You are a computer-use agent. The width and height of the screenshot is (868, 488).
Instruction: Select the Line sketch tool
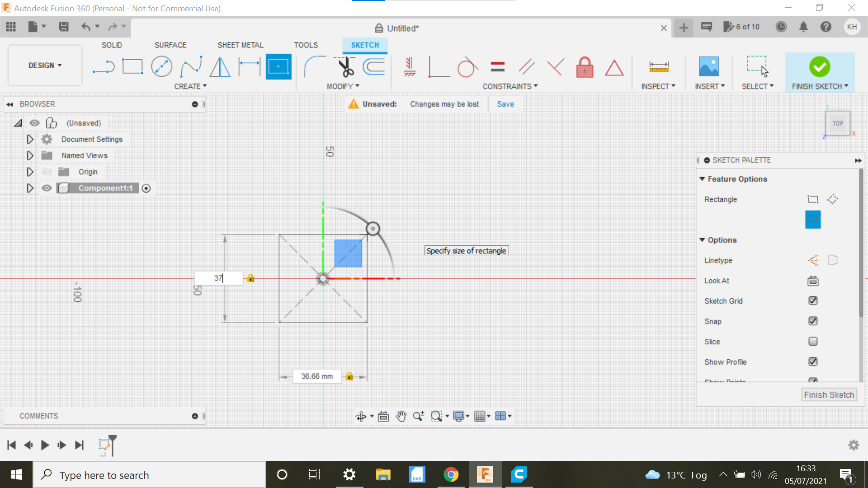coord(103,66)
